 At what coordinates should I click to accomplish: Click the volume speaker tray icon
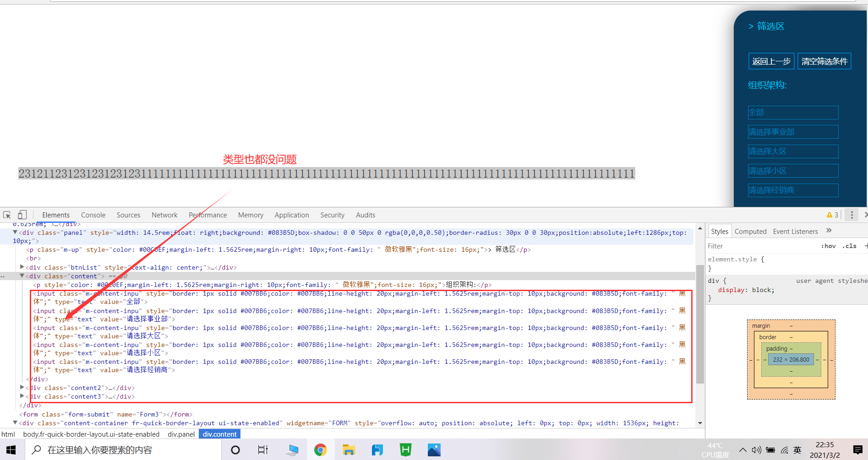757,450
